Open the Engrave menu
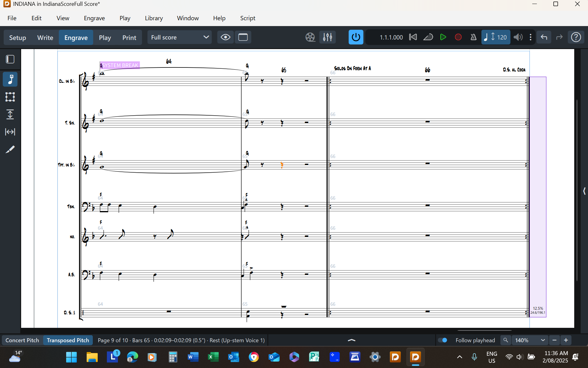This screenshot has width=588, height=368. pyautogui.click(x=94, y=18)
